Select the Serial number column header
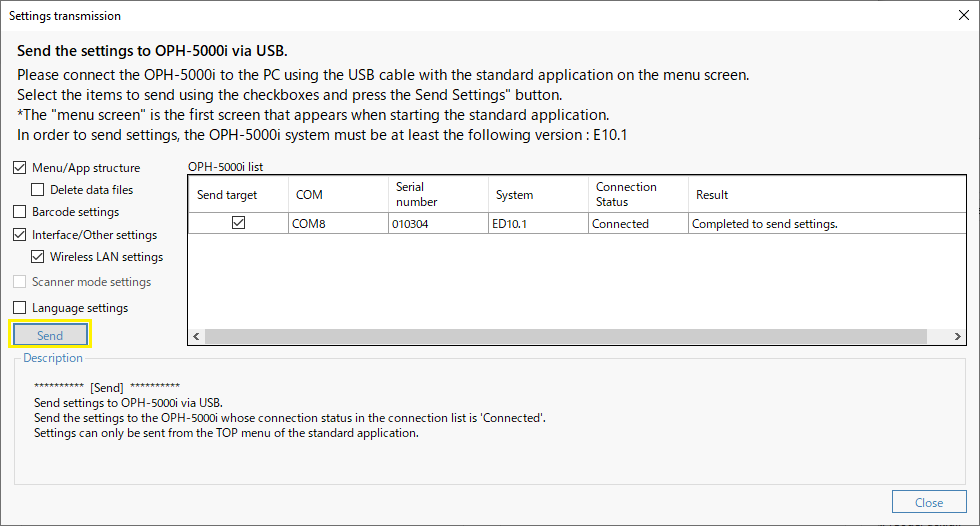 coord(438,194)
